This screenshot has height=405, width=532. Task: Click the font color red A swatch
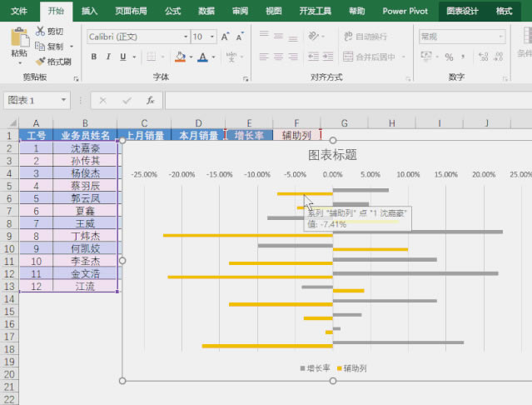pos(202,57)
